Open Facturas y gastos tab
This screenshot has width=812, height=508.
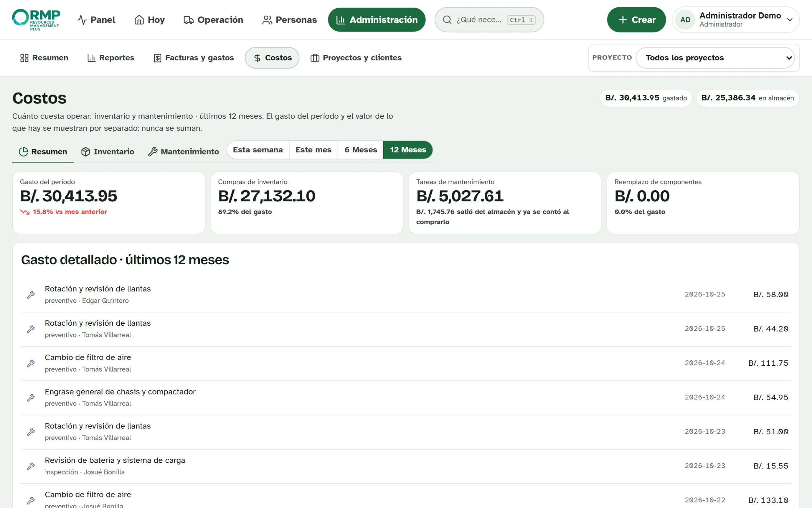coord(194,58)
